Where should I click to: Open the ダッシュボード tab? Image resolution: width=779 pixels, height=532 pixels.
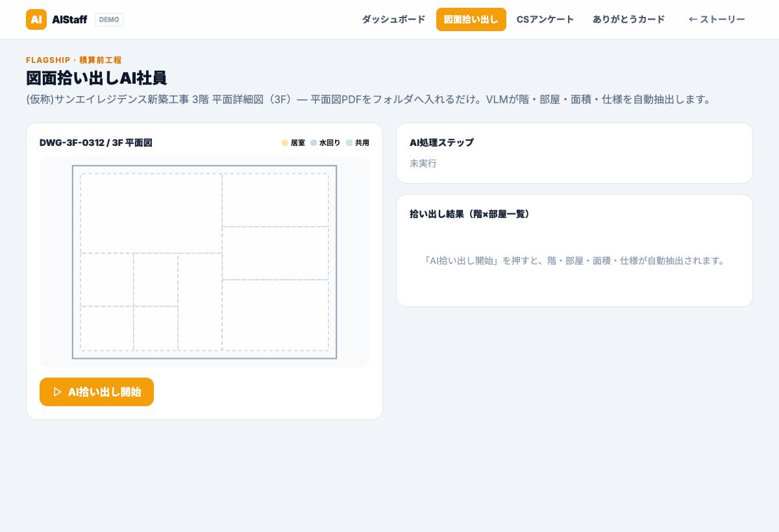pos(393,19)
